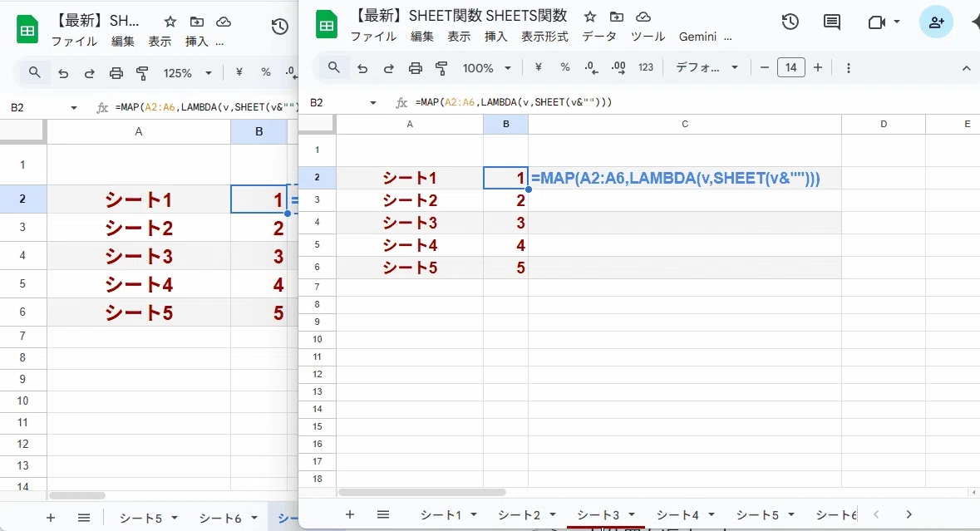Viewport: 980px width, 531px height.
Task: Move the document to a folder in the right window
Action: click(x=616, y=17)
